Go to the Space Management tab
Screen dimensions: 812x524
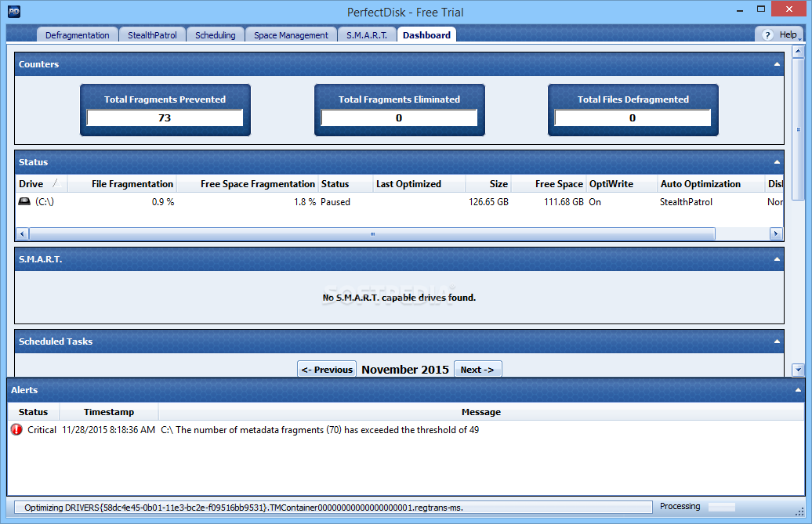(x=291, y=34)
